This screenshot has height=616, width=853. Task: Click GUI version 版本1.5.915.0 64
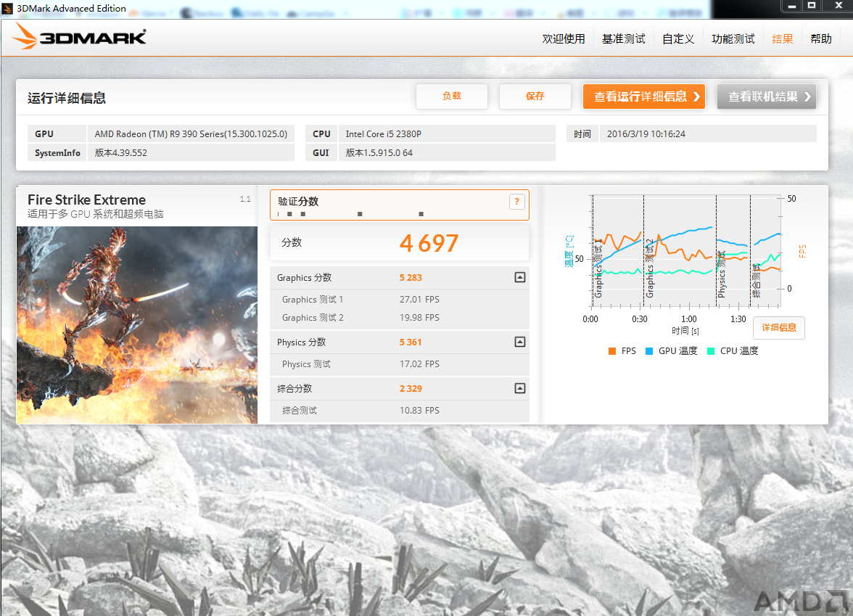379,153
